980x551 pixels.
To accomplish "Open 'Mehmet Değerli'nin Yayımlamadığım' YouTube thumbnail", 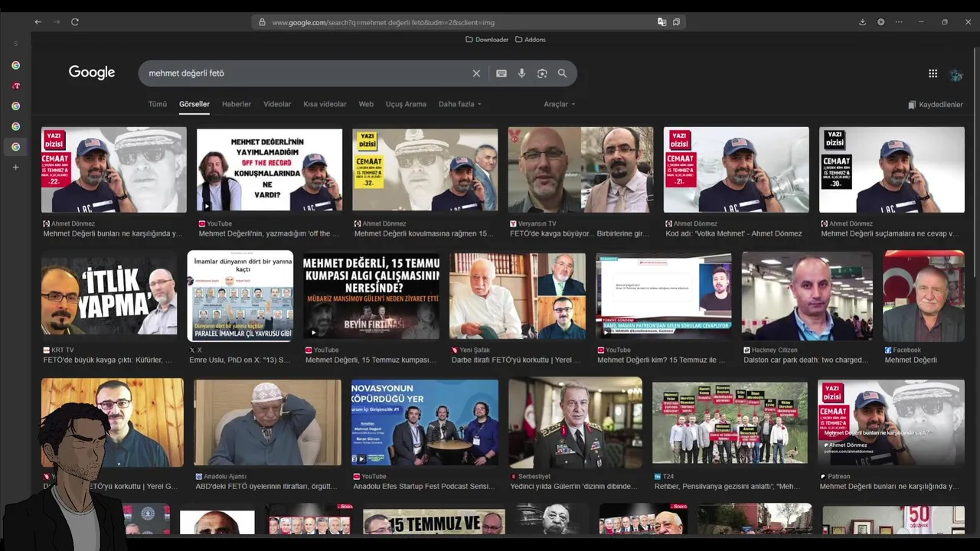I will tap(269, 170).
